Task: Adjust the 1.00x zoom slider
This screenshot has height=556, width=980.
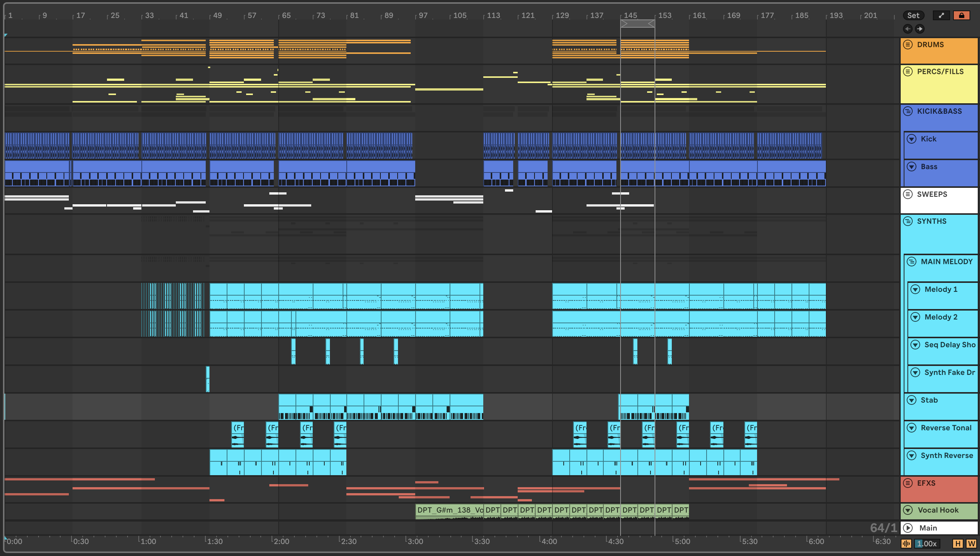Action: pos(927,544)
